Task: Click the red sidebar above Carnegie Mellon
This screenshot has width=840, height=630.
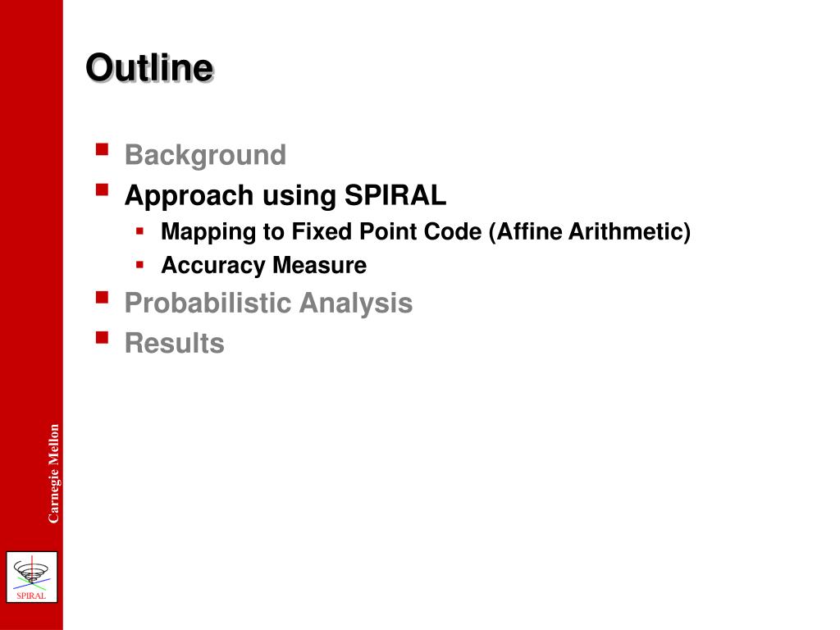Action: (x=31, y=214)
